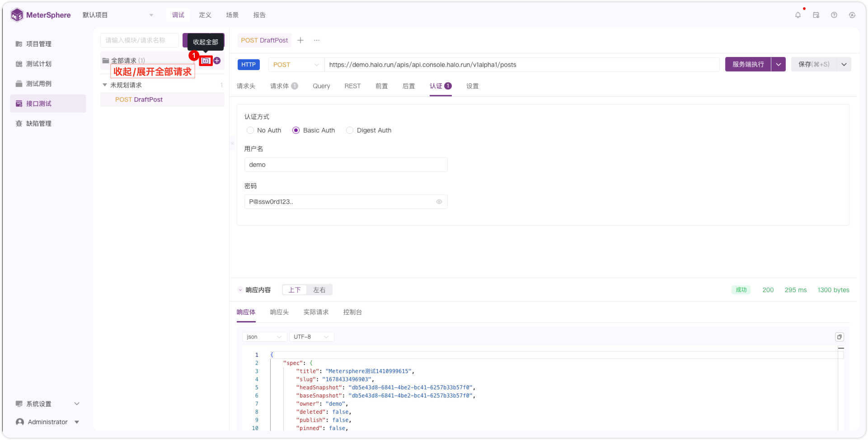The height and width of the screenshot is (440, 868).
Task: Open the 请求体 request tab
Action: tap(284, 86)
